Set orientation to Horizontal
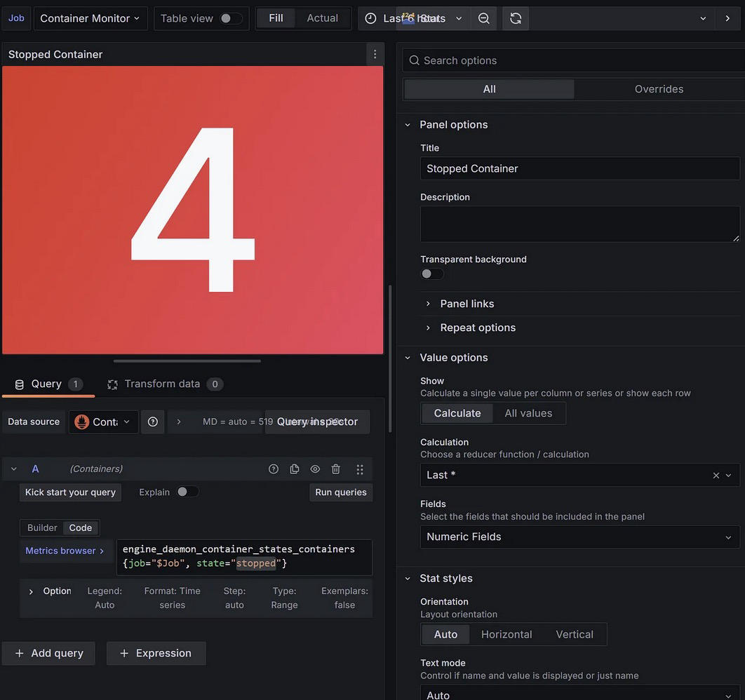Screen dimensions: 745x700 click(506, 635)
